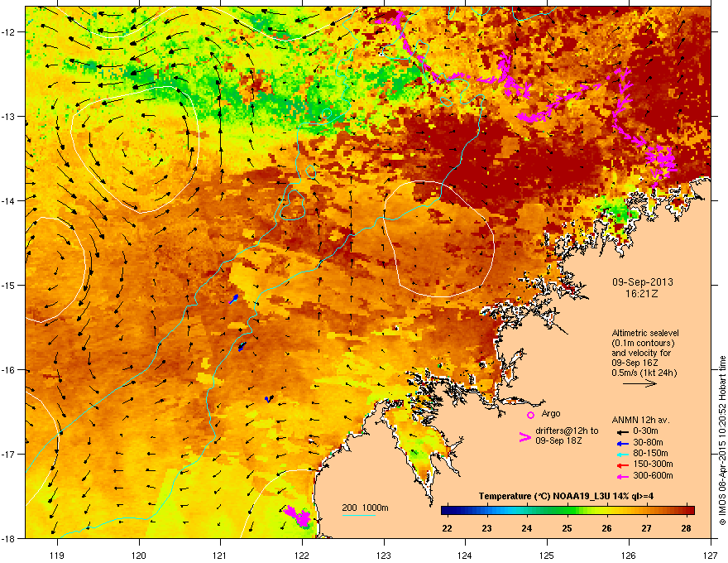Click the colorbar tick label 27
Screen dimensions: 728x563
646,528
